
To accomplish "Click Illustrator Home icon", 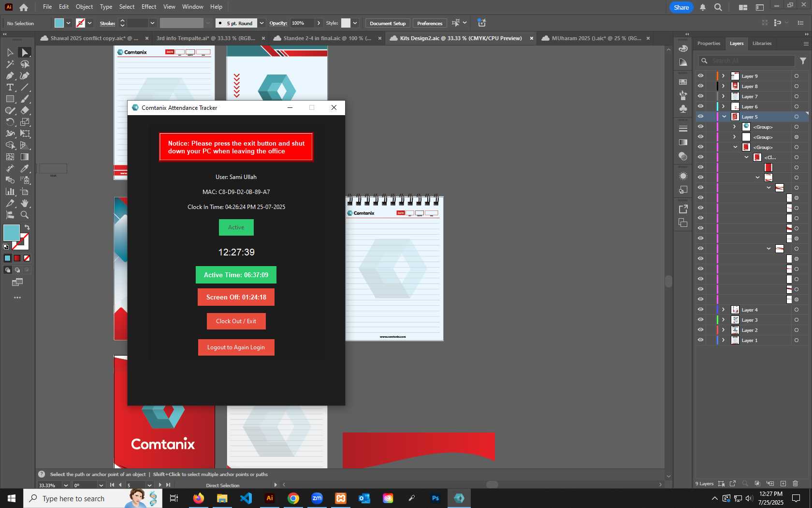I will 24,7.
